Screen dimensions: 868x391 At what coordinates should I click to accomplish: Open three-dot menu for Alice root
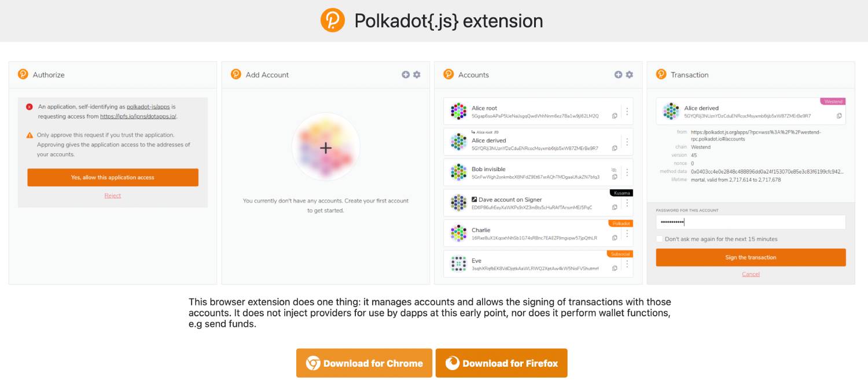point(627,111)
